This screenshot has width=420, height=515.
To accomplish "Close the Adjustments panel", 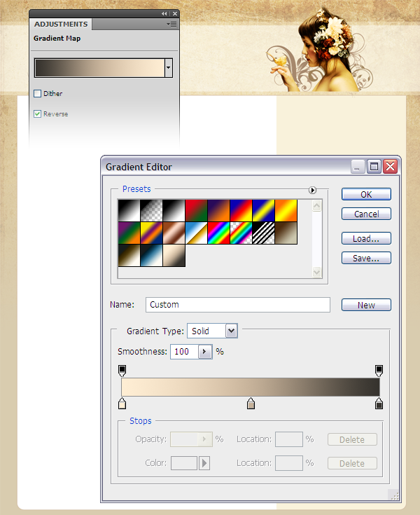I will (x=175, y=14).
